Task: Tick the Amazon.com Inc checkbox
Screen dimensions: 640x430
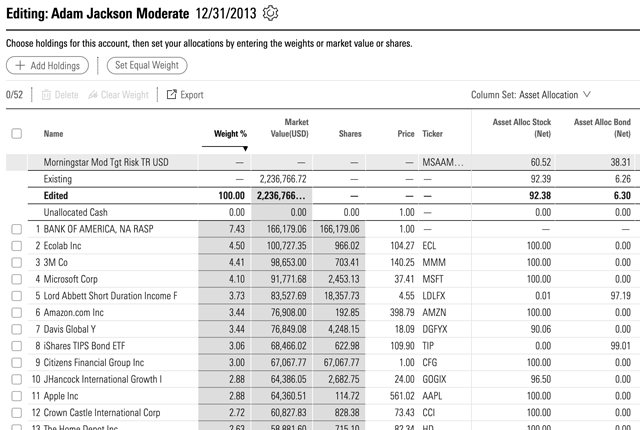Action: point(16,313)
